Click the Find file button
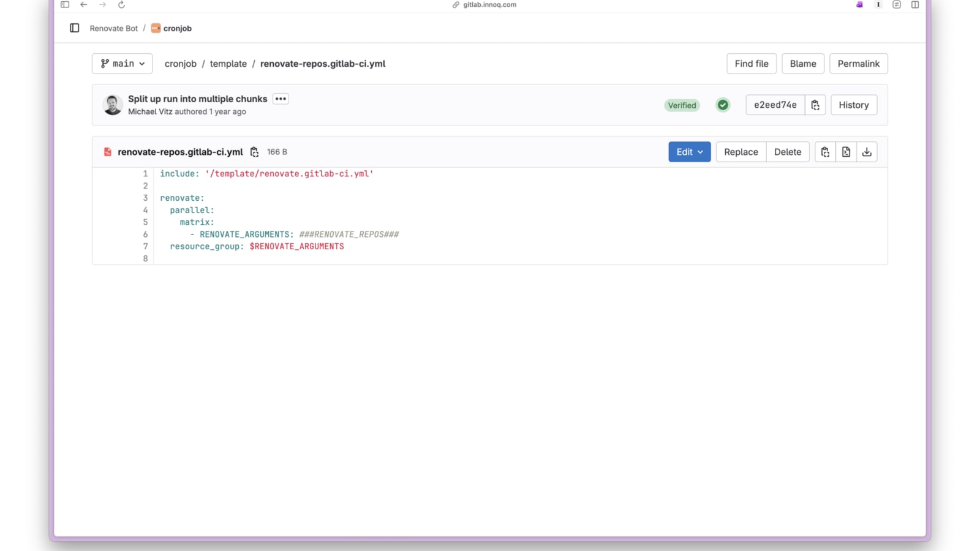The width and height of the screenshot is (980, 551). [x=752, y=64]
